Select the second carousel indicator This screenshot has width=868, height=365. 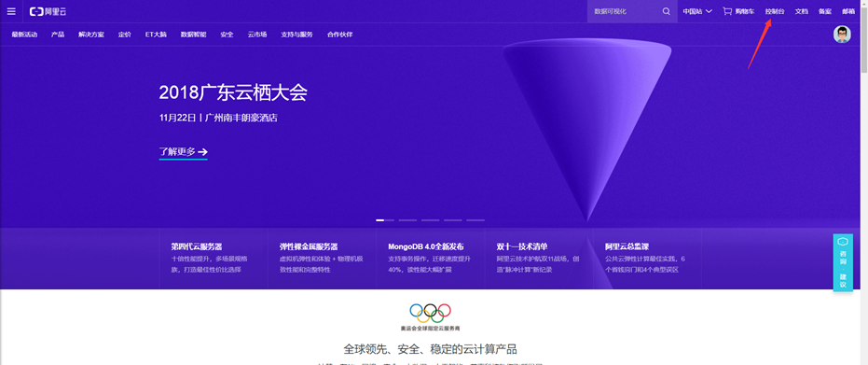[x=407, y=220]
